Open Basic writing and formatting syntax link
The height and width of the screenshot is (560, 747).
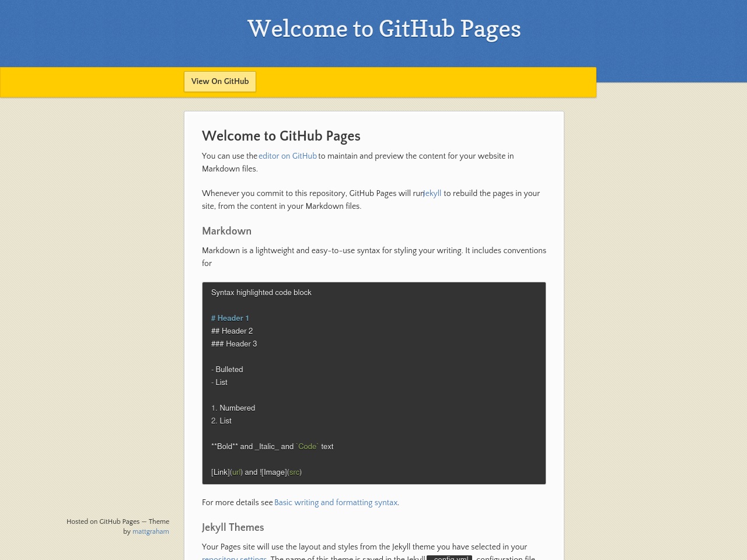[336, 503]
